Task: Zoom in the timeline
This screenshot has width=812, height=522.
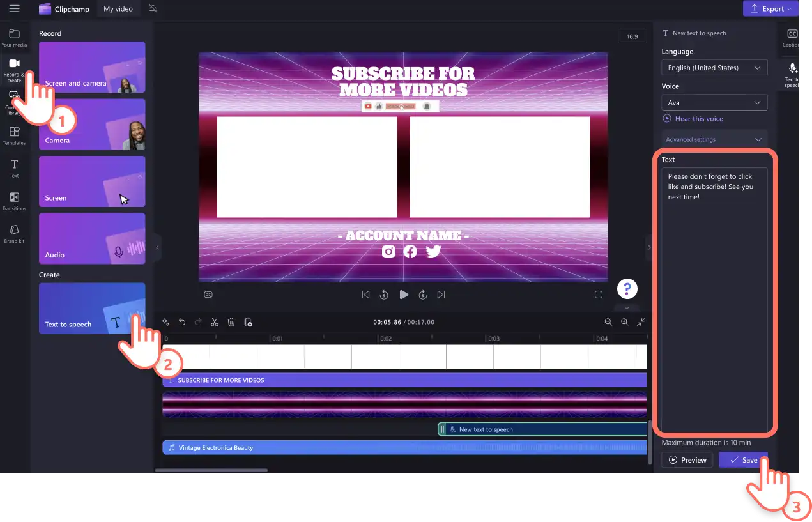Action: pos(625,322)
